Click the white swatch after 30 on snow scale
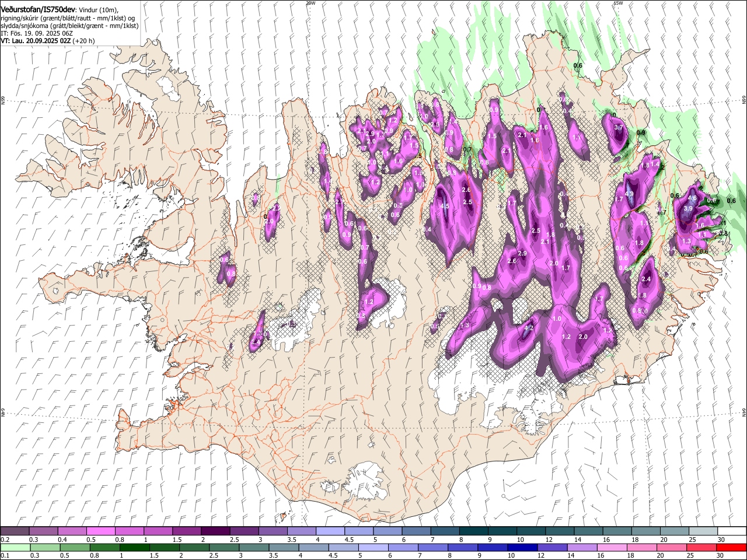The image size is (747, 560). [732, 531]
